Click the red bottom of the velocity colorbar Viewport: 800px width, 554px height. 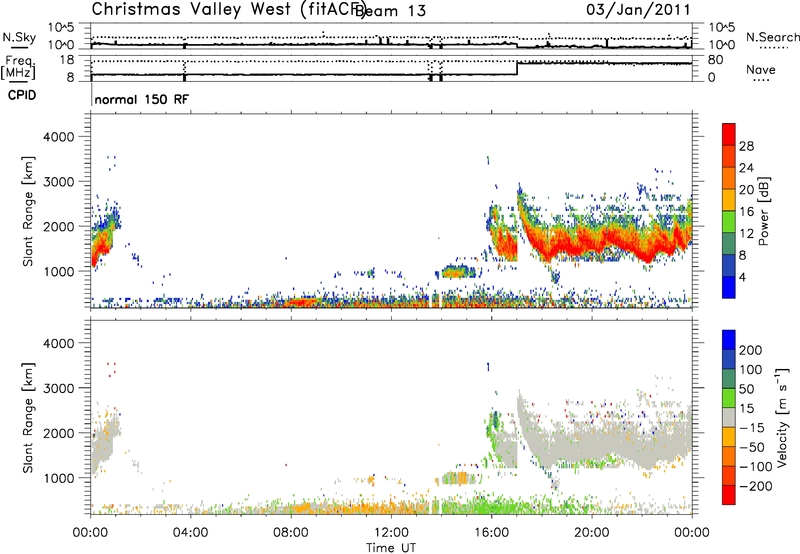tap(729, 495)
